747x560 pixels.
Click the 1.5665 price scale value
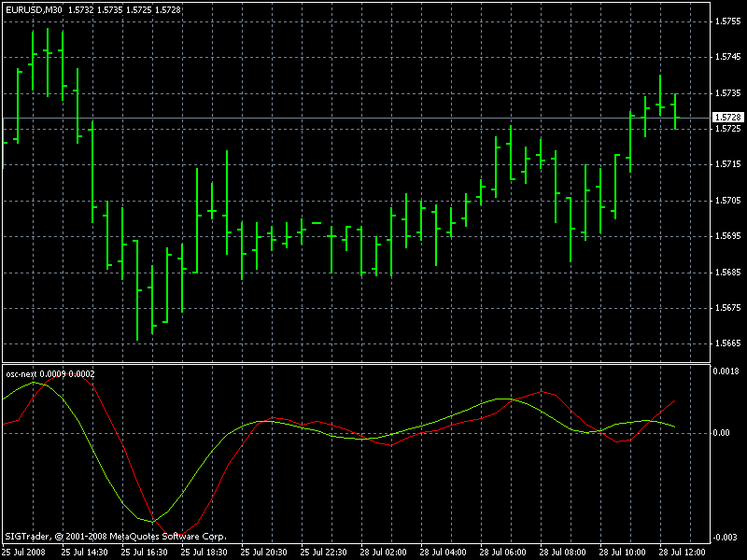click(728, 343)
